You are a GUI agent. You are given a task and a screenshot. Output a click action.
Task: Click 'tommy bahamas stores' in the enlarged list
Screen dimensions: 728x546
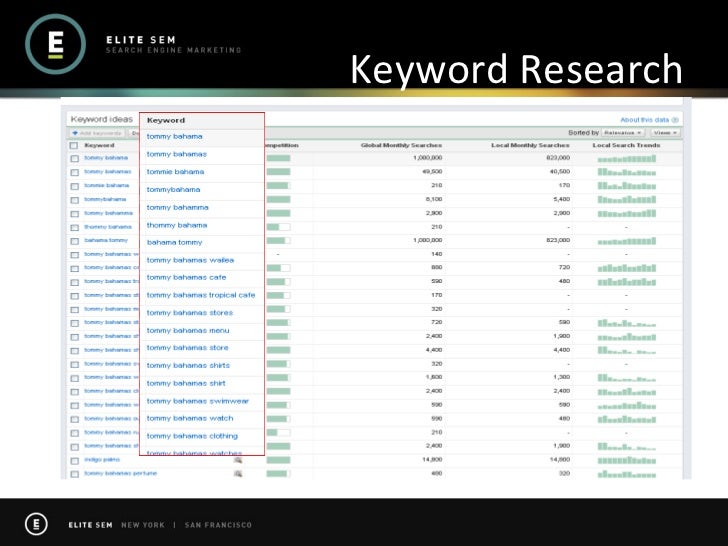pyautogui.click(x=190, y=313)
